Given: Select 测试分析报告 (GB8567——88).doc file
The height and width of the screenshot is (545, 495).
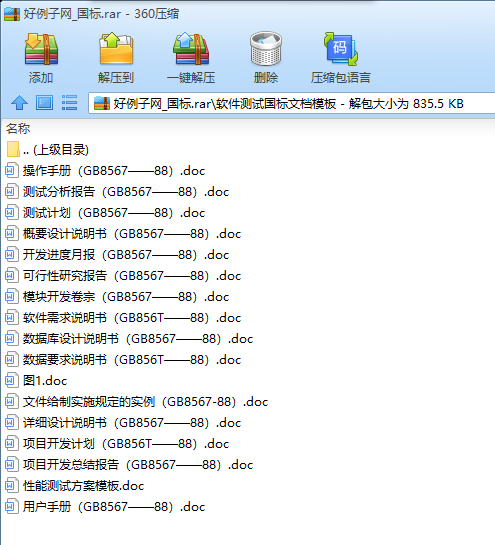Looking at the screenshot, I should [117, 192].
